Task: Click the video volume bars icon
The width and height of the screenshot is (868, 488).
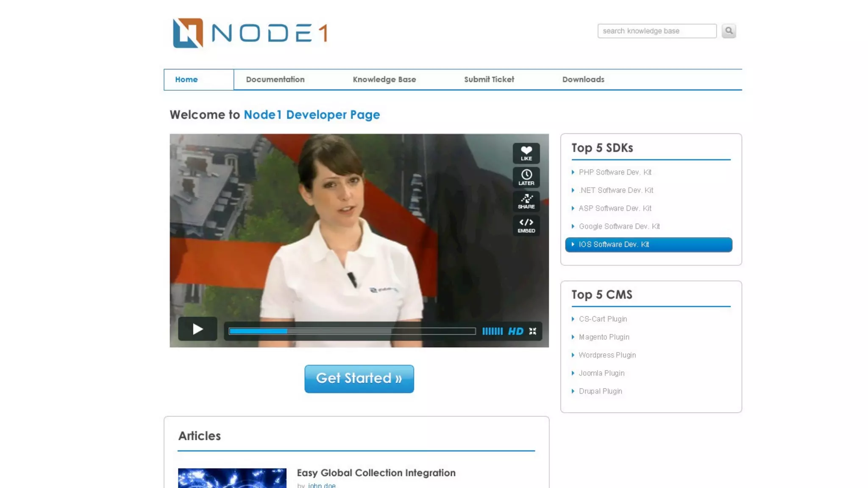Action: coord(492,331)
